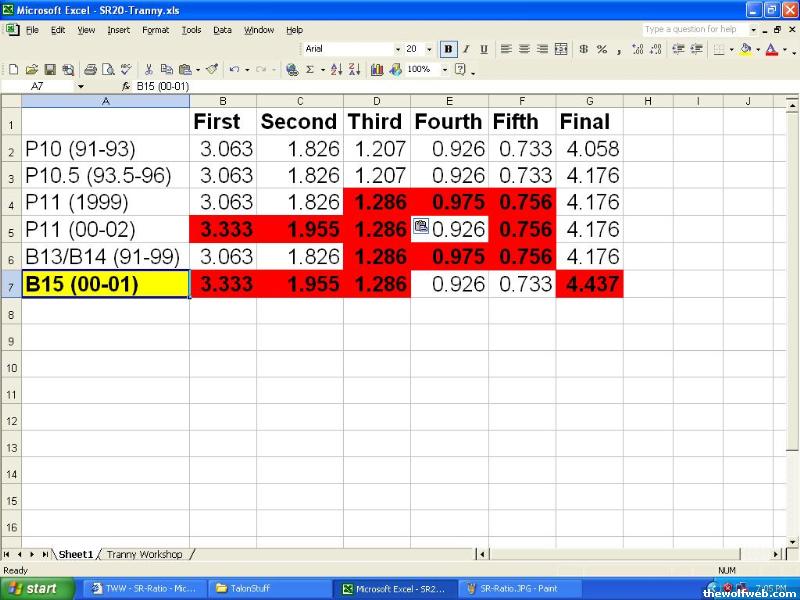The image size is (800, 600).
Task: Open the zoom percentage dropdown
Action: (x=442, y=70)
